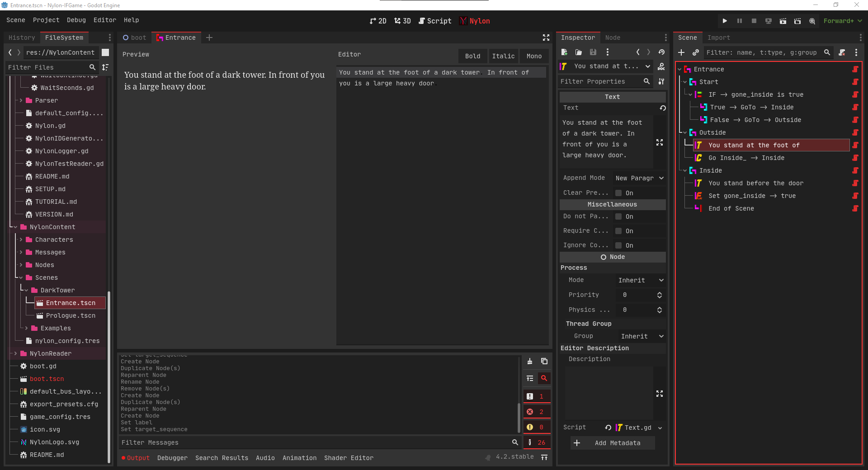Open the Append Mode dropdown
This screenshot has width=868, height=470.
pos(639,178)
